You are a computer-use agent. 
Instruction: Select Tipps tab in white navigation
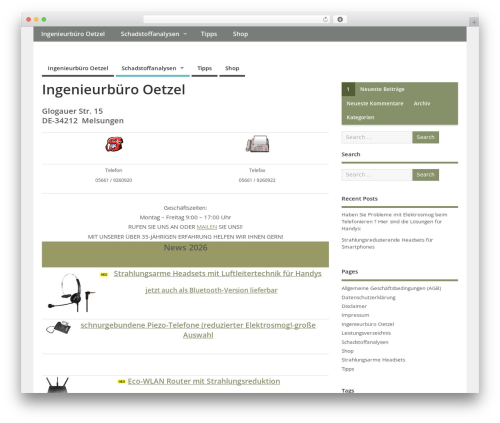[204, 68]
